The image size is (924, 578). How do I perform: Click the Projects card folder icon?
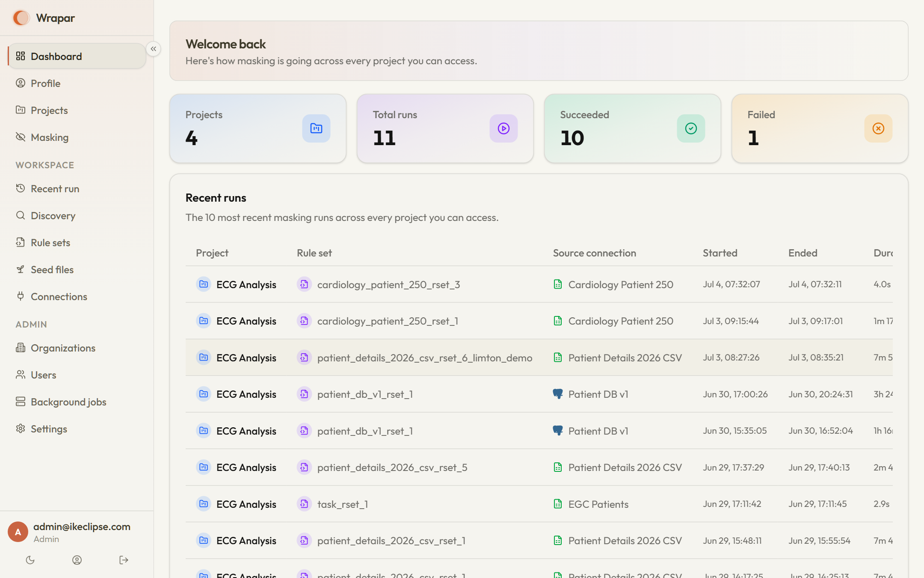316,128
